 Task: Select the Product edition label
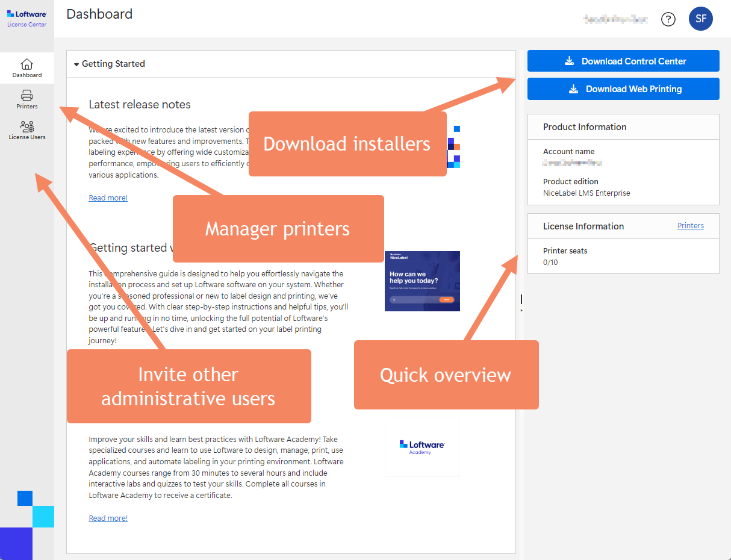571,181
